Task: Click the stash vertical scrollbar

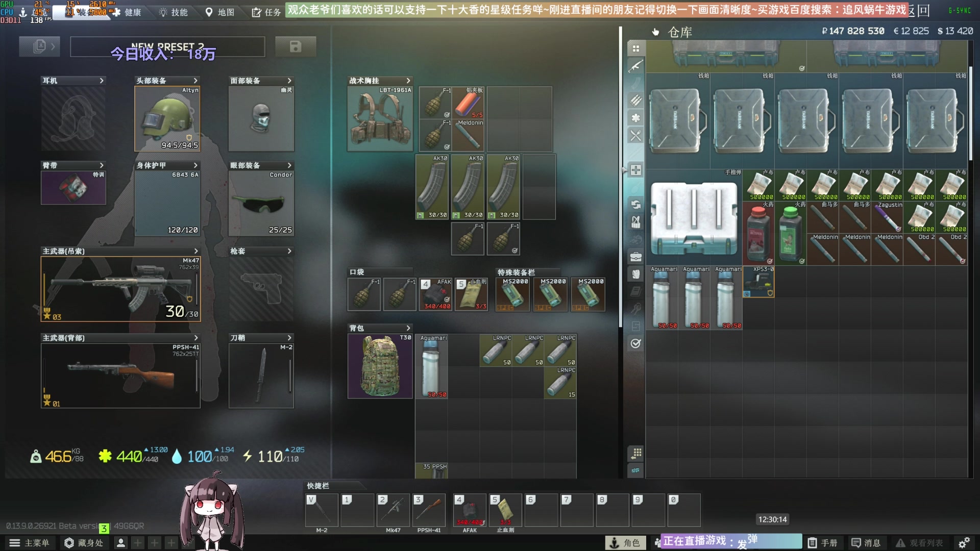Action: click(971, 112)
